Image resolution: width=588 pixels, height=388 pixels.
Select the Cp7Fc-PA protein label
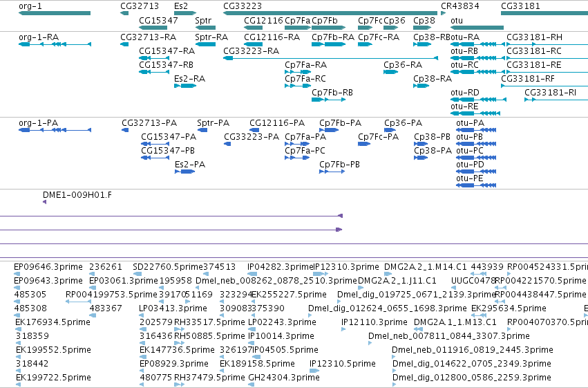pos(378,137)
